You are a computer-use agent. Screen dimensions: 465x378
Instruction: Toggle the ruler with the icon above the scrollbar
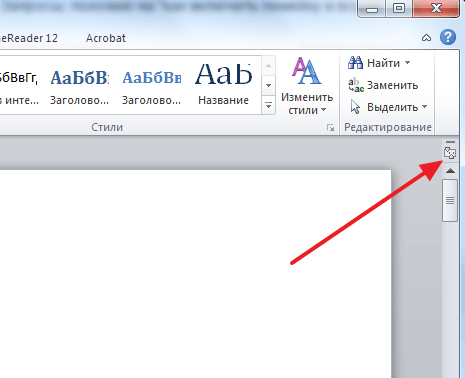pos(450,153)
